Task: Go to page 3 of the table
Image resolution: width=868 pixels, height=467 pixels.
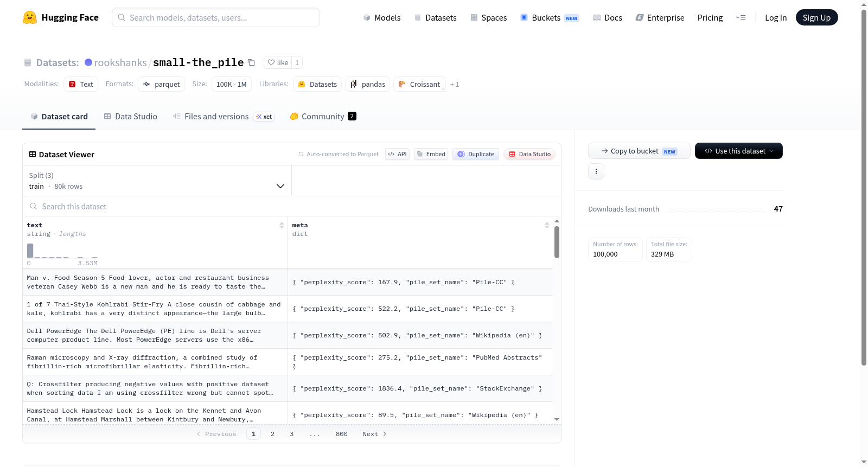Action: (291, 434)
